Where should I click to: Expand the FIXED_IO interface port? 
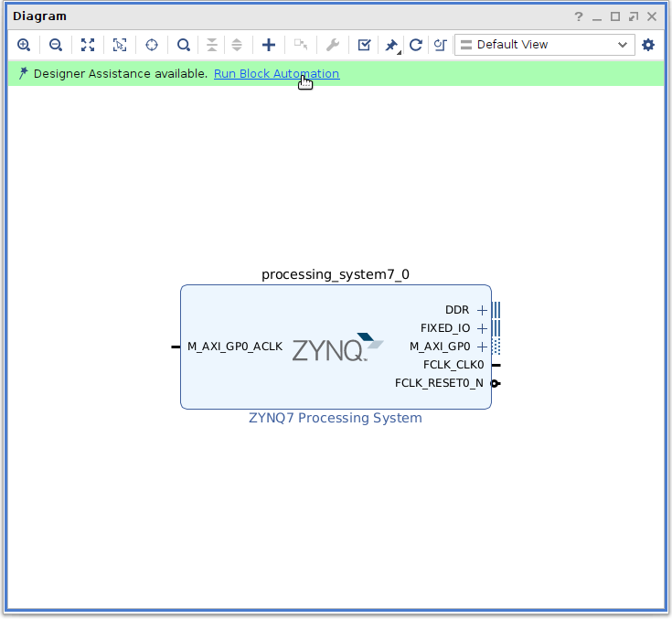click(x=482, y=328)
